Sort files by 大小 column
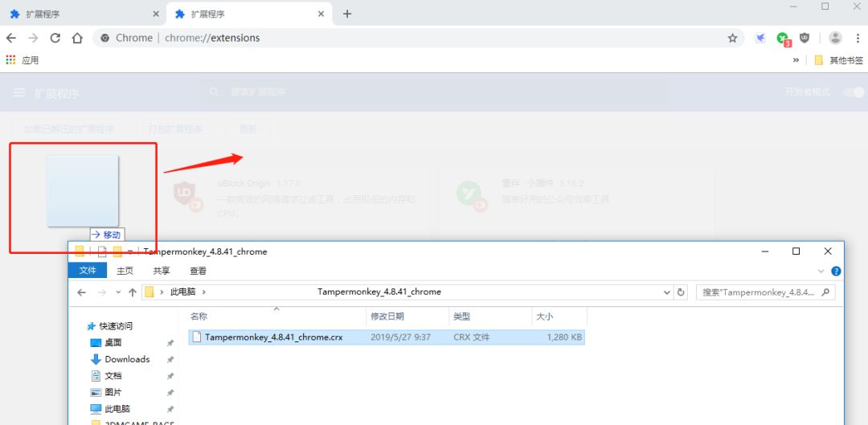The width and height of the screenshot is (868, 425). click(559, 317)
